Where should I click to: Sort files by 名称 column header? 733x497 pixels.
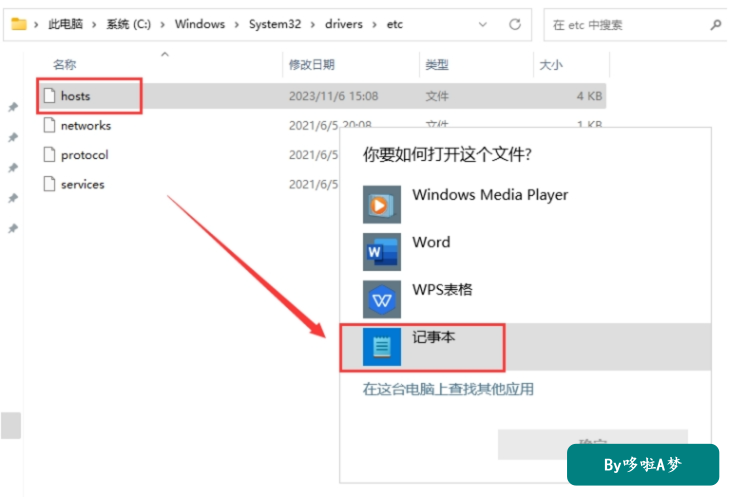(x=65, y=65)
